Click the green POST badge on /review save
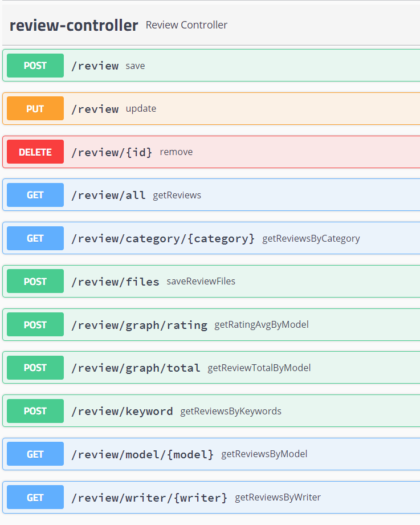This screenshot has width=420, height=525. tap(35, 66)
